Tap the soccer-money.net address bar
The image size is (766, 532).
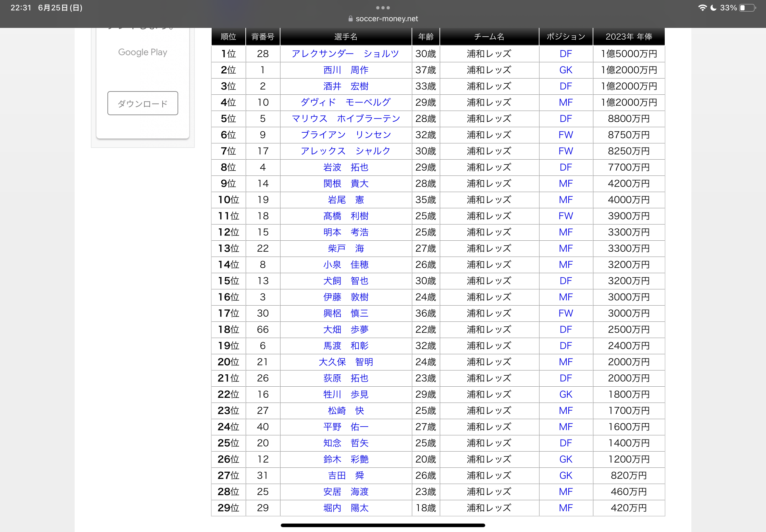(x=386, y=19)
